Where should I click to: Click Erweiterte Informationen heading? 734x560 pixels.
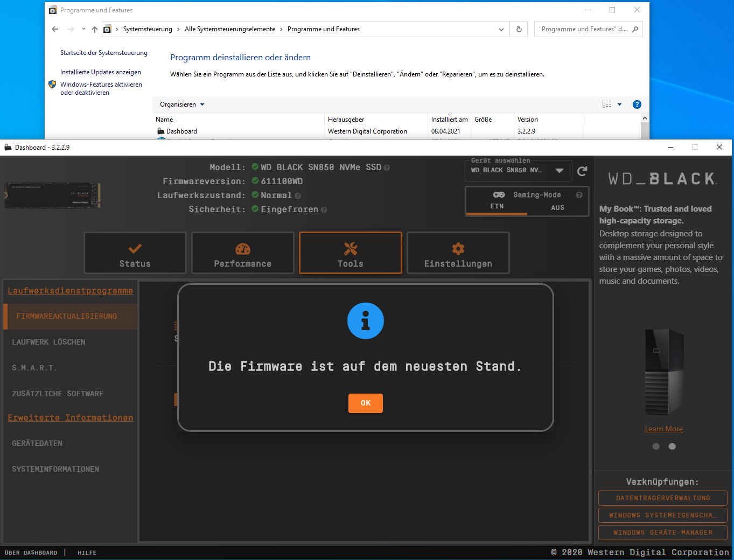click(x=70, y=418)
